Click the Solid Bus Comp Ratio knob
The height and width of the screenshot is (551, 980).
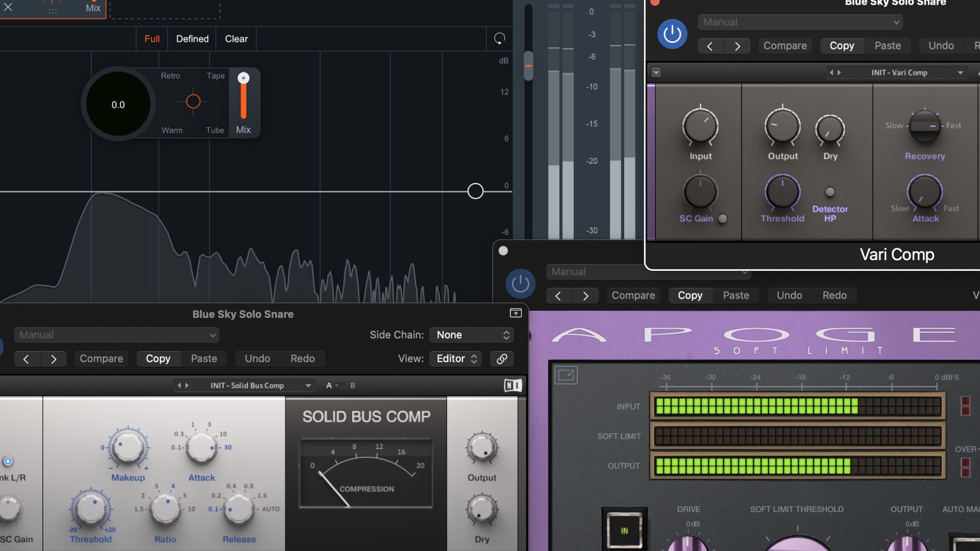coord(165,509)
